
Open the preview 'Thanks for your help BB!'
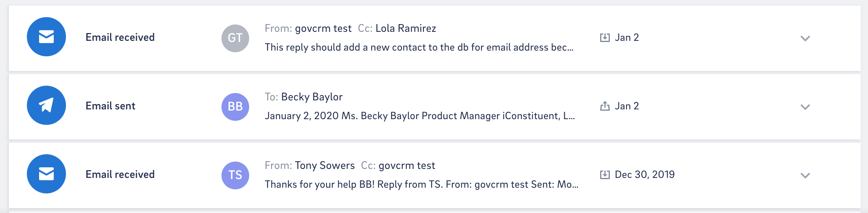pyautogui.click(x=421, y=184)
